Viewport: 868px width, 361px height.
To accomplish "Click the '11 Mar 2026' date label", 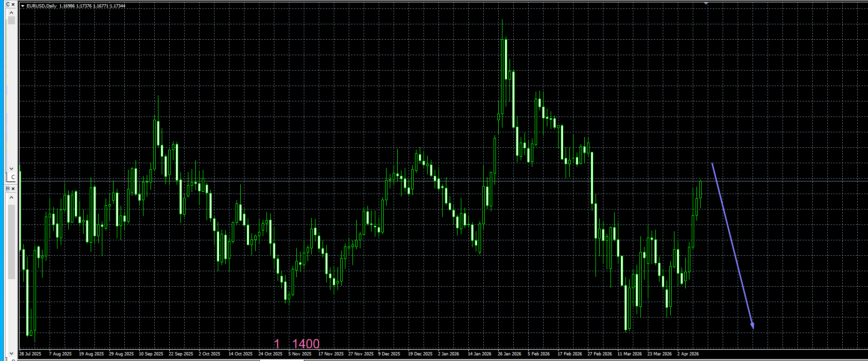I will pyautogui.click(x=630, y=354).
